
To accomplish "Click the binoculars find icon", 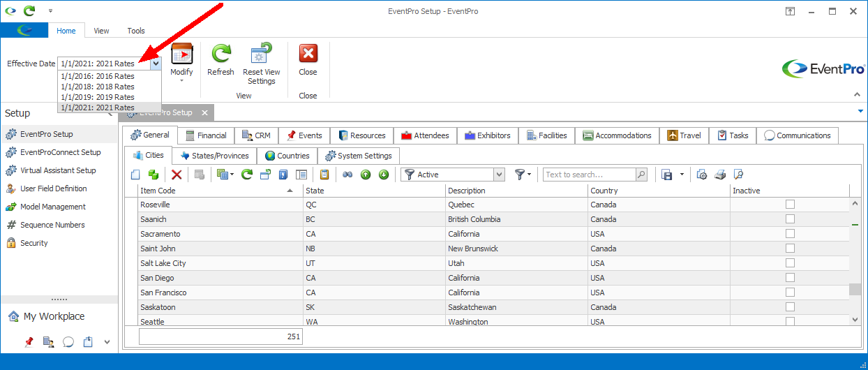I will tap(347, 175).
